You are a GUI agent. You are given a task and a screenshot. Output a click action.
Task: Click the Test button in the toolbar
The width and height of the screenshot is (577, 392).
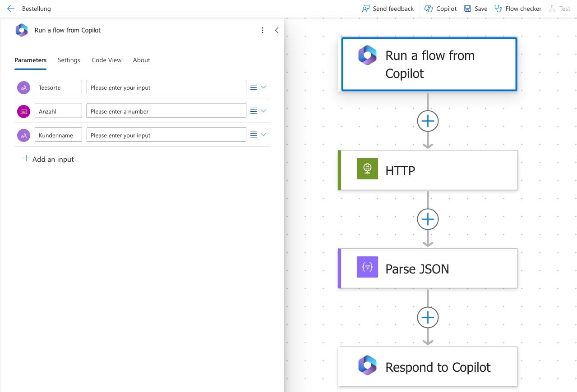pyautogui.click(x=559, y=9)
